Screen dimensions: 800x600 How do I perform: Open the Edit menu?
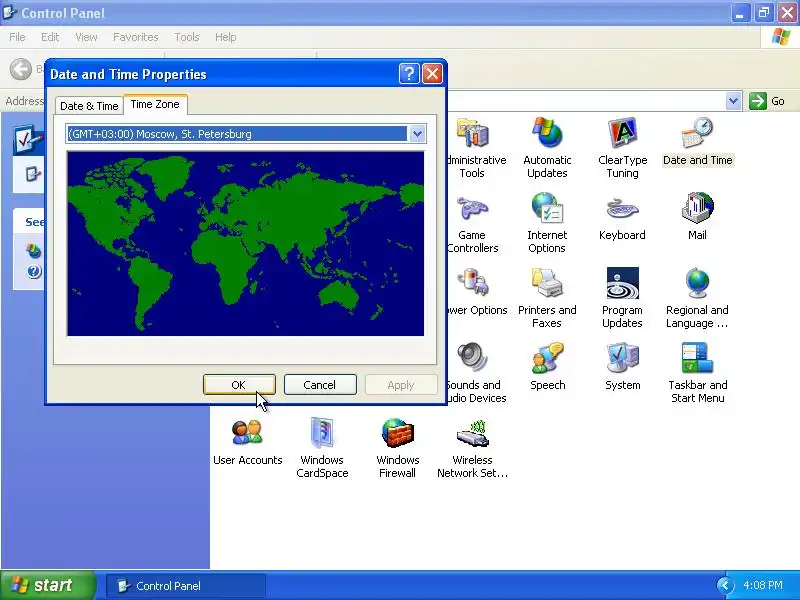(50, 37)
